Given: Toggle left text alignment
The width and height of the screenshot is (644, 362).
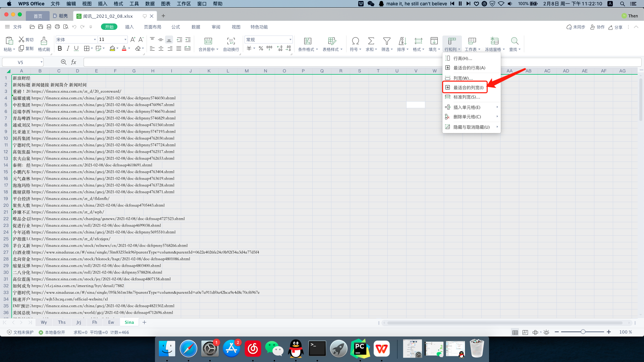Looking at the screenshot, I should pos(152,49).
